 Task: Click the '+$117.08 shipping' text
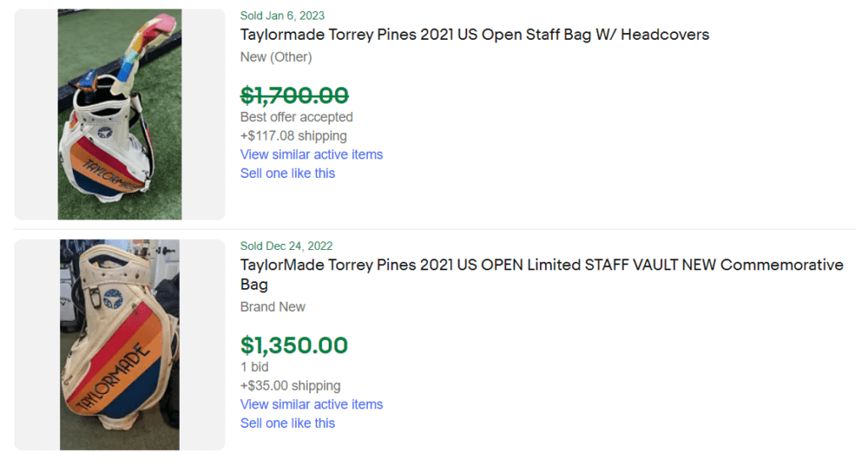point(293,136)
